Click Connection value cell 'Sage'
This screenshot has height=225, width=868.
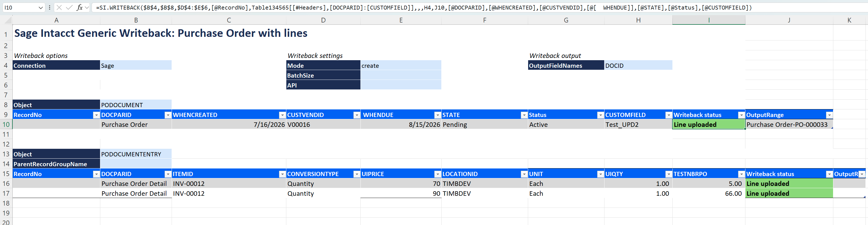tap(136, 65)
